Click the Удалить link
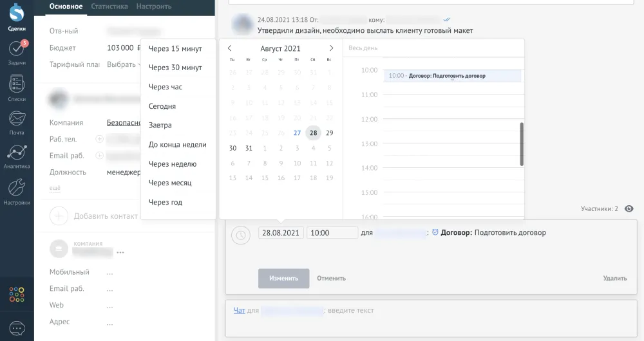The width and height of the screenshot is (644, 341). 615,278
